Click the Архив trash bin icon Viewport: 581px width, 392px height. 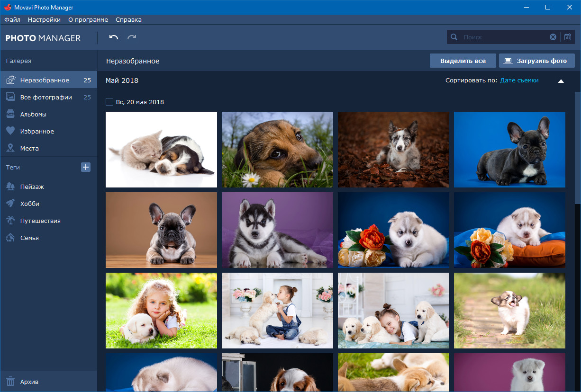click(10, 382)
